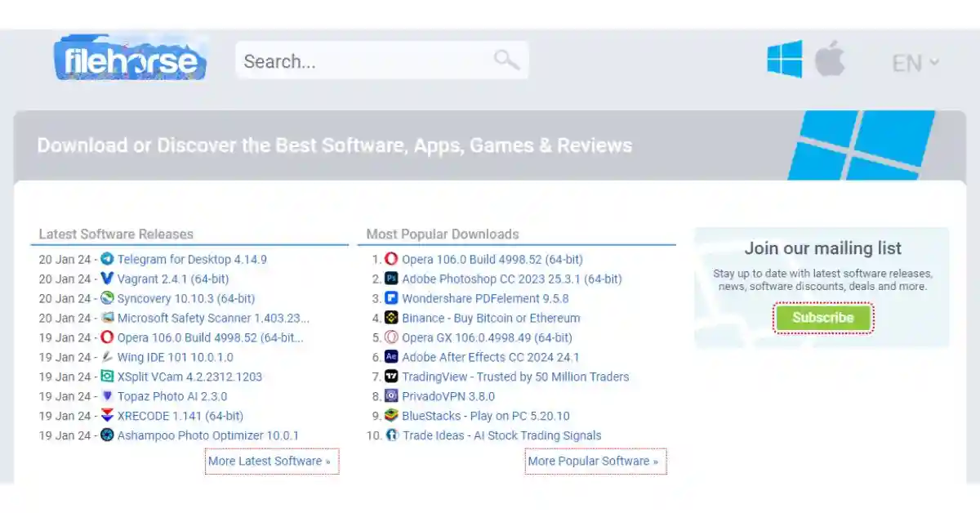
Task: Click the 'Stay up to date' mailing list description
Action: pyautogui.click(x=823, y=280)
